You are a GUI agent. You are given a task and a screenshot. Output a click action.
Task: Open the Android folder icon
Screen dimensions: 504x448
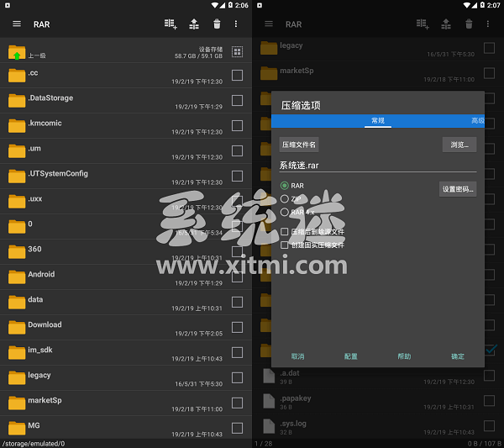point(17,277)
